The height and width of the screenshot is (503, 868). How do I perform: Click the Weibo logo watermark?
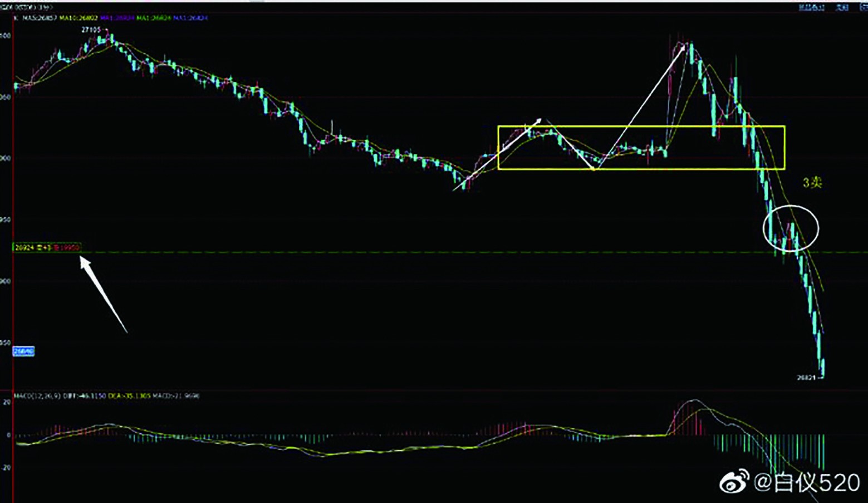[735, 482]
